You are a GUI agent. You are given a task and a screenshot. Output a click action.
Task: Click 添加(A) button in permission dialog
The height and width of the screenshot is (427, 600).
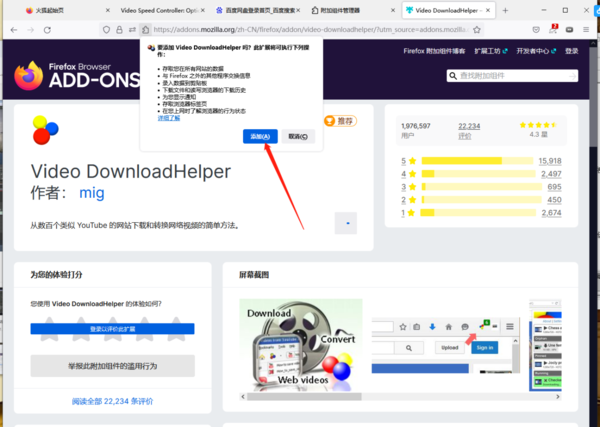(260, 136)
